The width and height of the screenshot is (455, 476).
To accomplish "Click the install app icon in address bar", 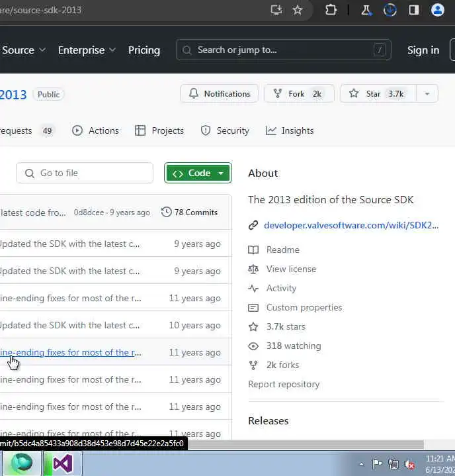I will 276,10.
